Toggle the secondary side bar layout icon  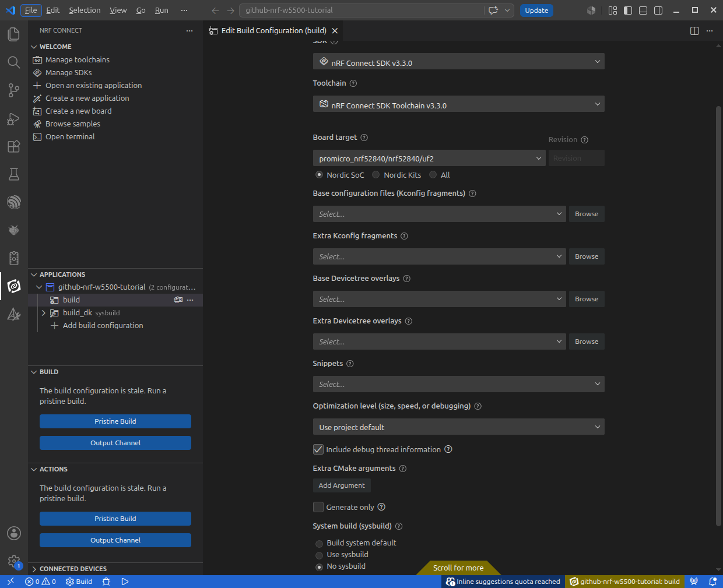(x=658, y=10)
